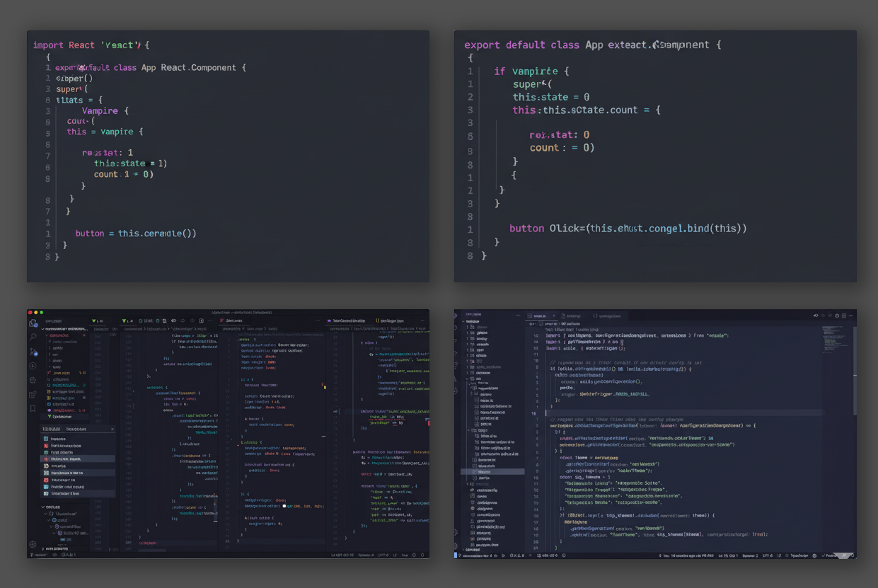Open Search in the lower-left editor's activity bar
This screenshot has width=878, height=588.
pyautogui.click(x=33, y=337)
